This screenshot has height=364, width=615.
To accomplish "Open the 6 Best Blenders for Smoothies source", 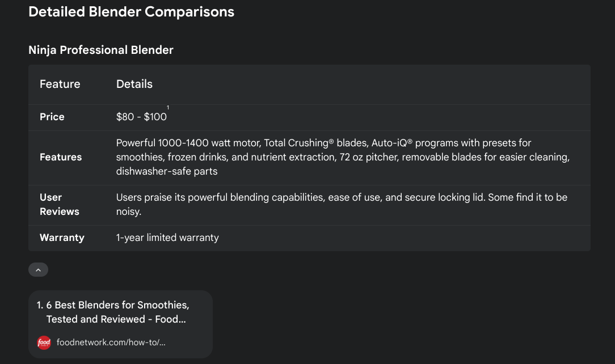I will point(120,324).
